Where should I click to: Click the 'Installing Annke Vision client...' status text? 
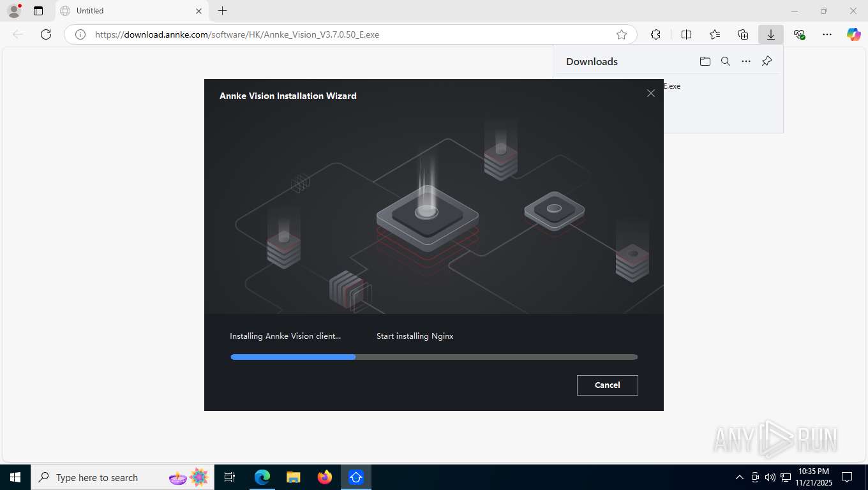(285, 336)
